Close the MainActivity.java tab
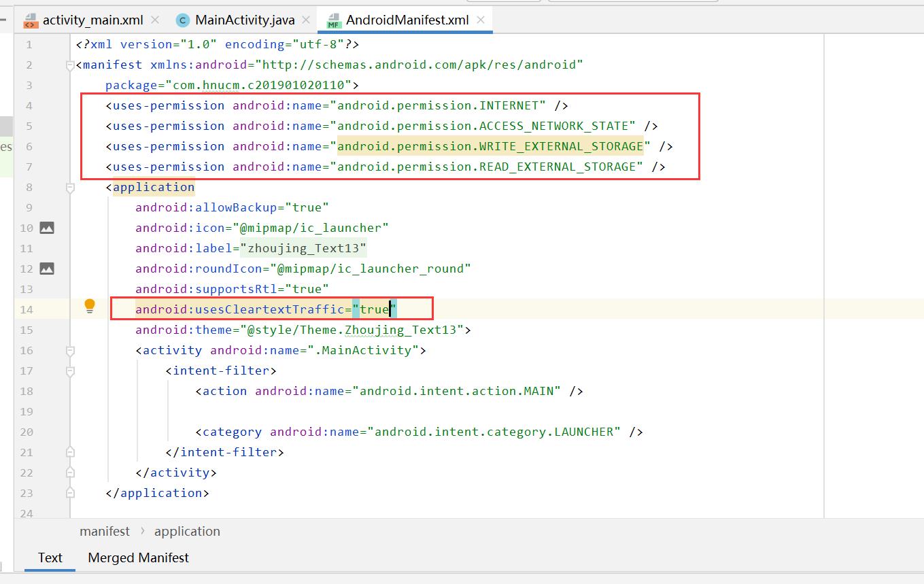 (x=307, y=20)
